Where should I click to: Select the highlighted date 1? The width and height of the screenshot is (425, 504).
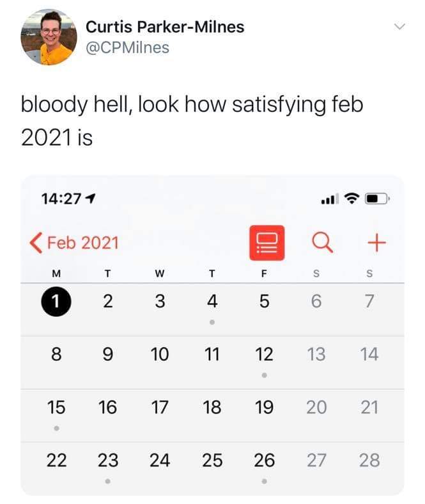click(56, 301)
